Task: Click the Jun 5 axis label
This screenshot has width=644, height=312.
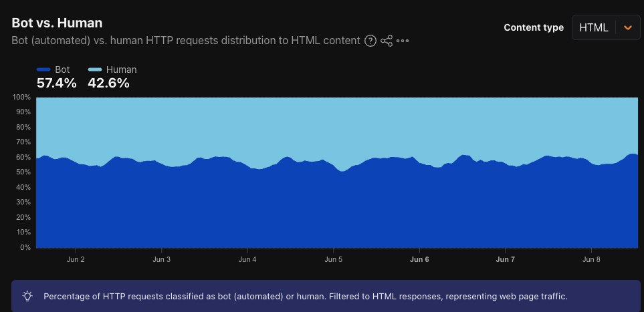Action: pos(334,259)
